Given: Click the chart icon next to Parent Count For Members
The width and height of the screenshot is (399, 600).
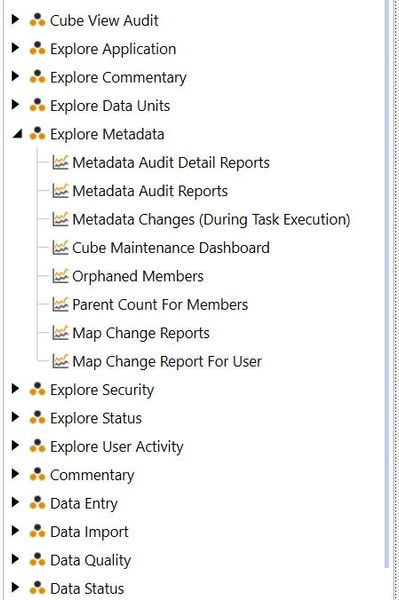Looking at the screenshot, I should tap(60, 304).
